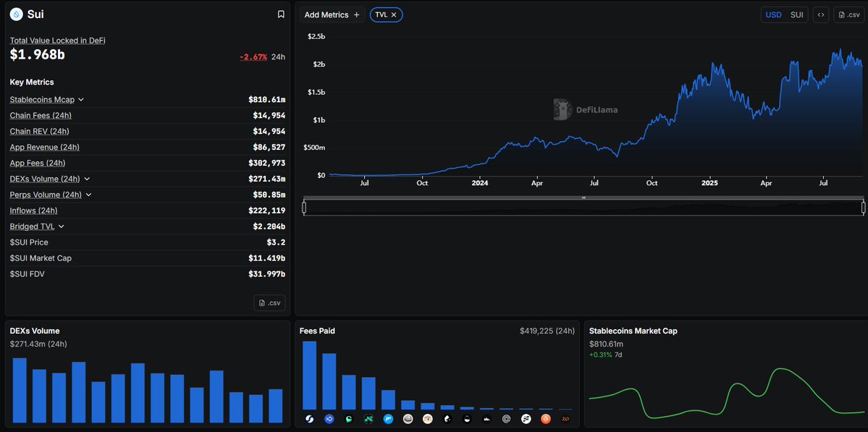Click the Stablecoins Market Cap card title

(x=633, y=331)
